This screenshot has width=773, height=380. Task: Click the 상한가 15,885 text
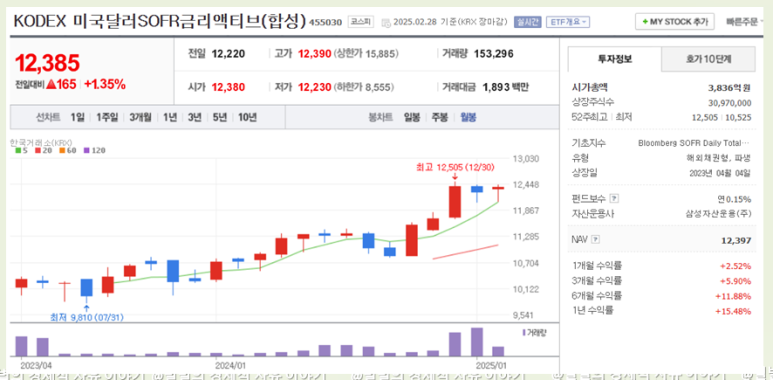[366, 54]
